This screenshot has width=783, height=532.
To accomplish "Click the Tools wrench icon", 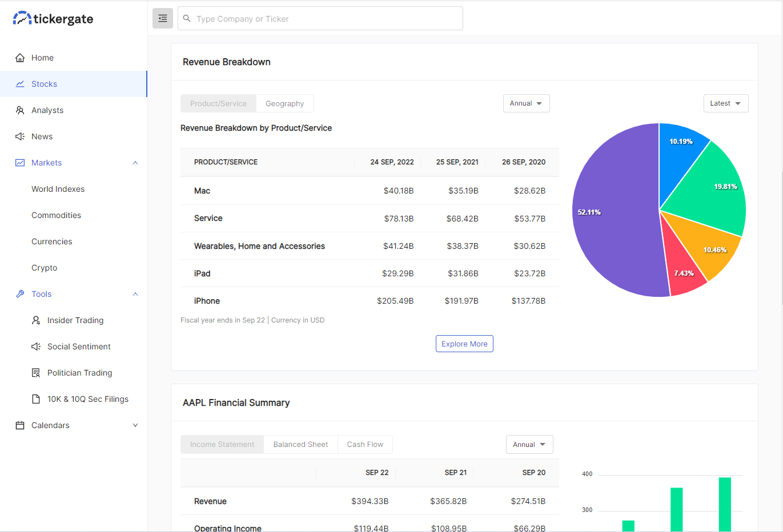I will pos(20,294).
